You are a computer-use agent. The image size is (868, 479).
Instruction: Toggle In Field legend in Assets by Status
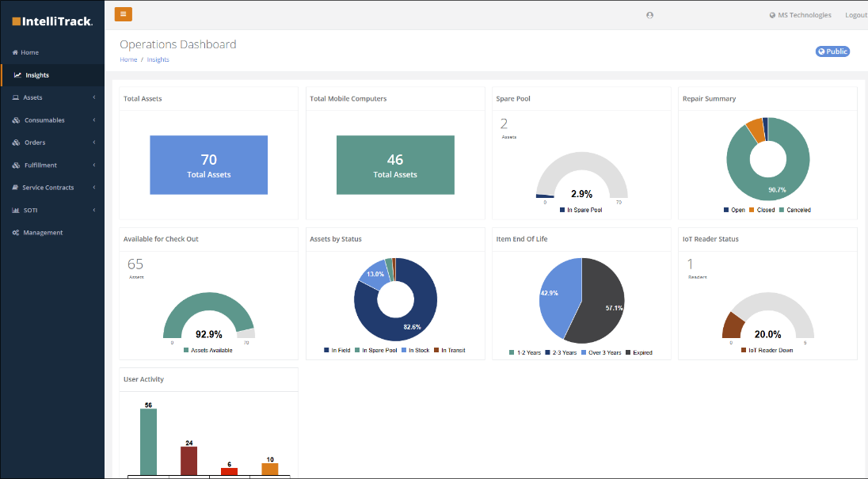point(337,351)
